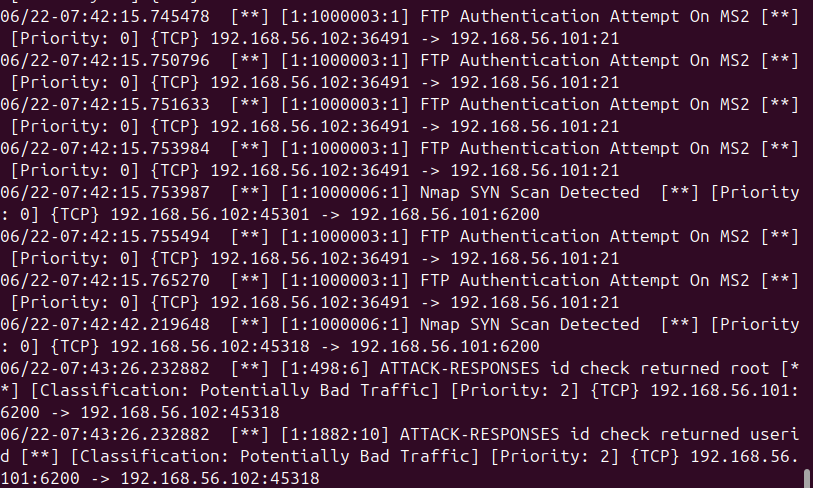
Task: Click the timestamp 06/22-07:42:42.219648
Action: [105, 325]
